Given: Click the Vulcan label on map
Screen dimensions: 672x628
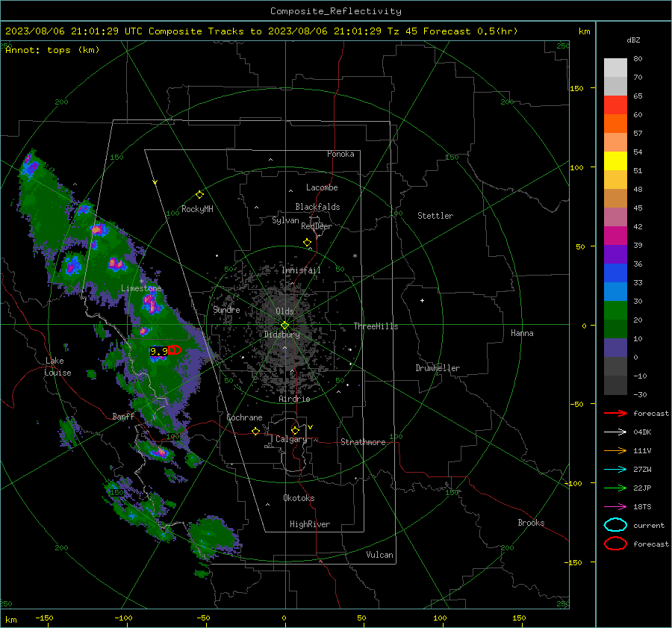Looking at the screenshot, I should pyautogui.click(x=379, y=555).
